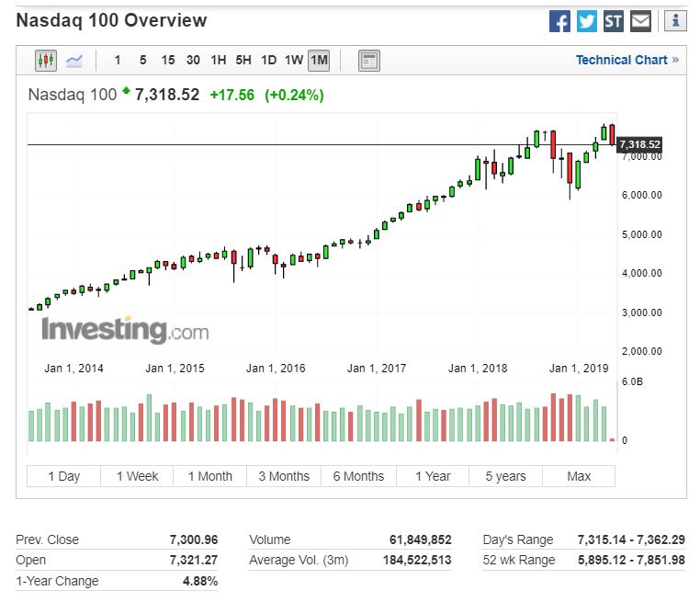Click the current price 7,318.52 beside Nasdaq 100
Screen dimensions: 700x602
(167, 95)
